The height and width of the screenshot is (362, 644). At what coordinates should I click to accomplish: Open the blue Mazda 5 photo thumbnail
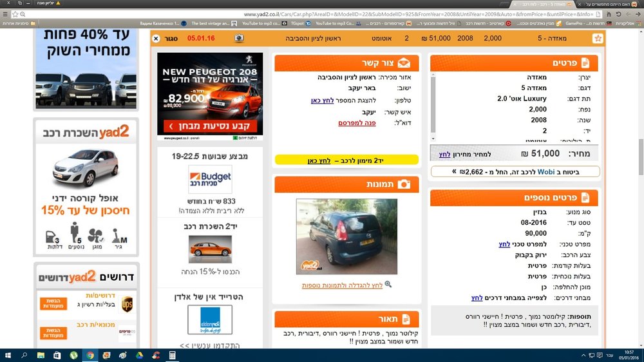coord(346,236)
